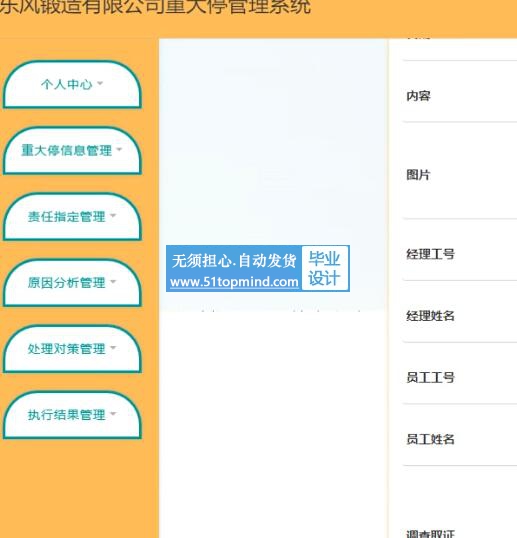Click the caret next to 原因分析管理
The height and width of the screenshot is (538, 517).
pyautogui.click(x=113, y=282)
